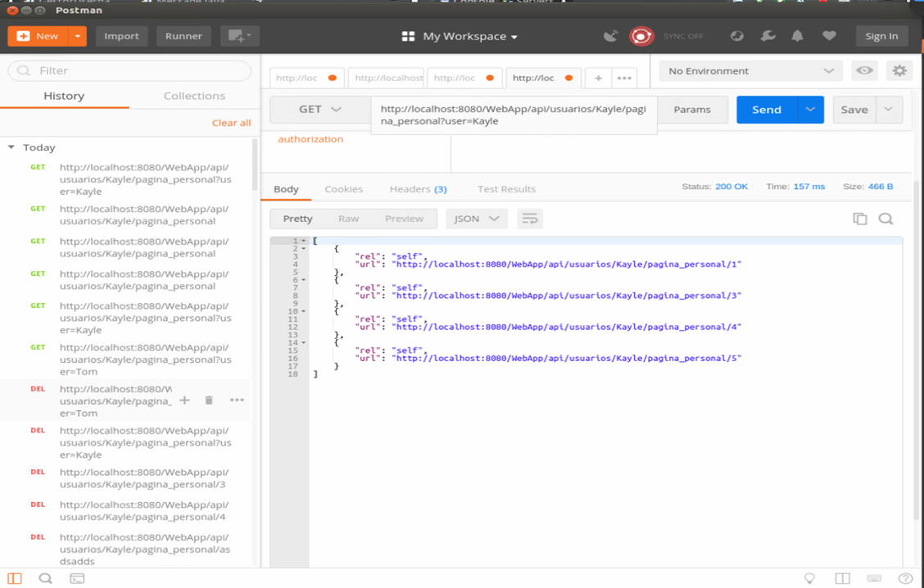The image size is (924, 588).
Task: Collapse JSON fold arrow at line 1
Action: pyautogui.click(x=303, y=241)
